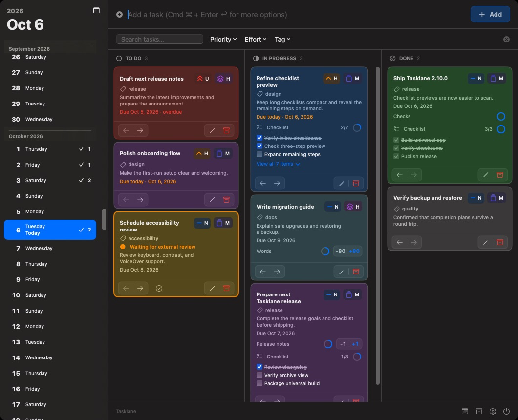Toggle the Build universal app checkbox
The width and height of the screenshot is (518, 420).
[396, 140]
